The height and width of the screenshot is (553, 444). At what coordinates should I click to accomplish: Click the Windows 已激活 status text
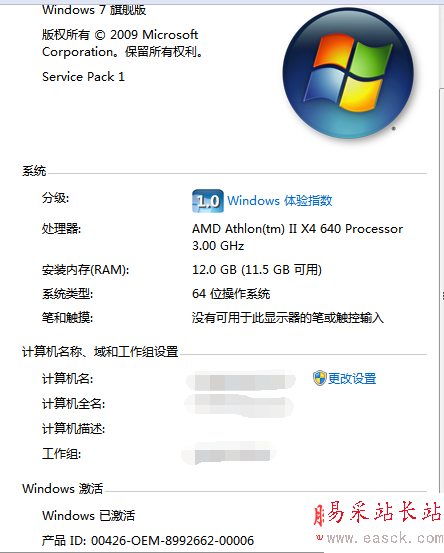coord(89,516)
